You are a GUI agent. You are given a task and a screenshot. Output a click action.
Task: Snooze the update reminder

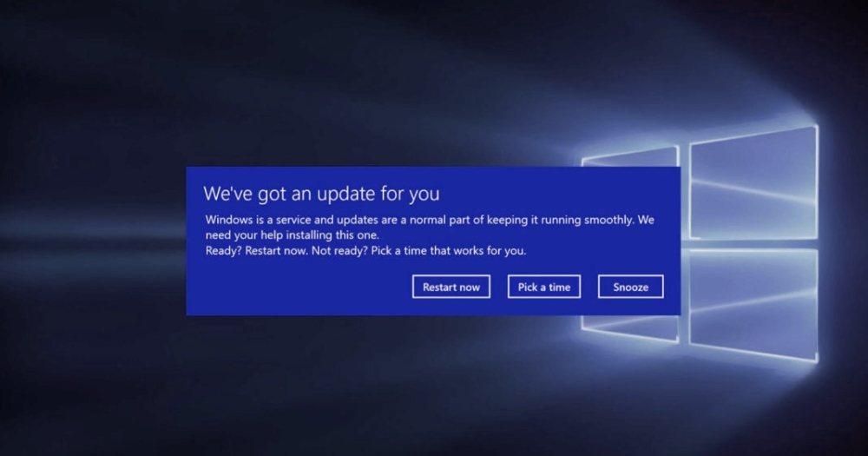point(630,287)
